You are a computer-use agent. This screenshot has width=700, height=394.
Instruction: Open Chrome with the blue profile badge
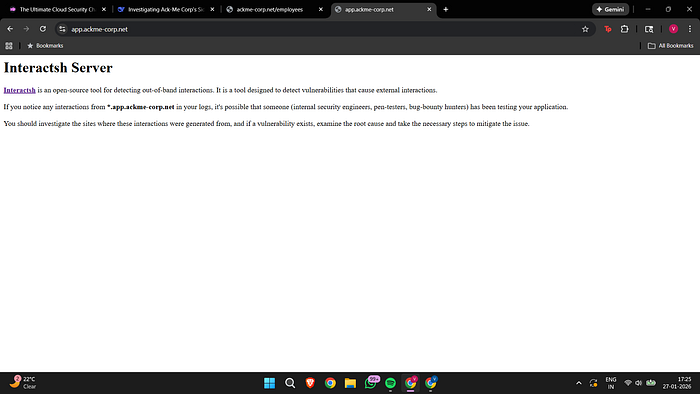point(430,383)
